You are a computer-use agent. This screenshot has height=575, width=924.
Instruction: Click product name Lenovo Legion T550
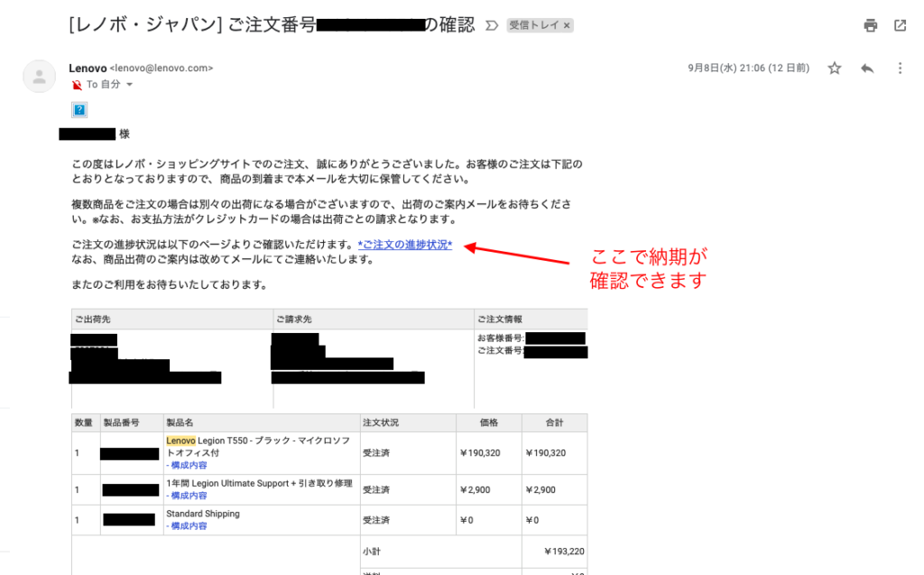tap(257, 447)
